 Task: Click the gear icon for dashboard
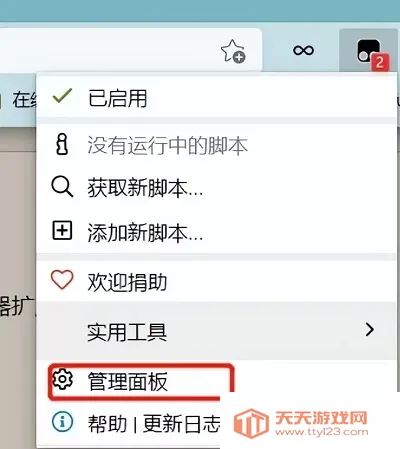[62, 379]
